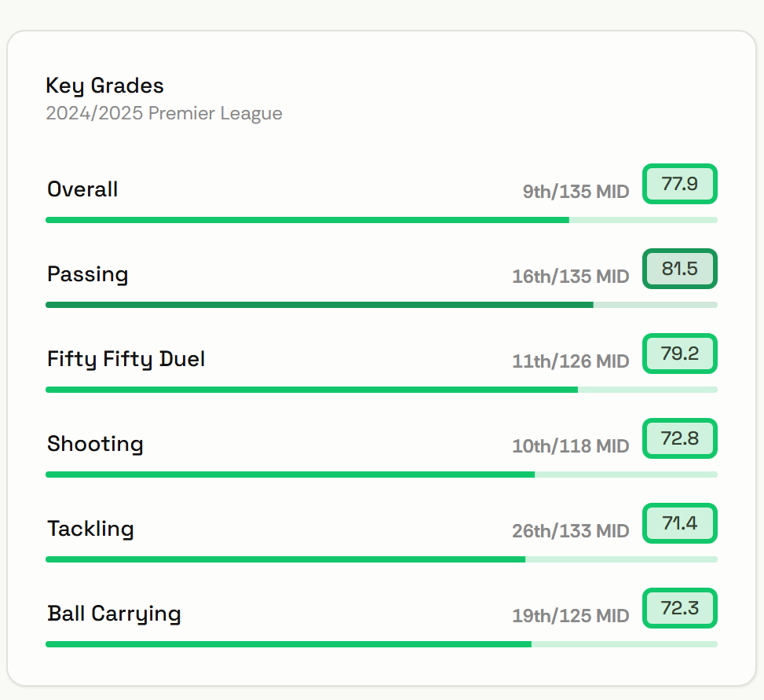
Task: Click the Overall 77.9 grade badge
Action: click(x=680, y=184)
